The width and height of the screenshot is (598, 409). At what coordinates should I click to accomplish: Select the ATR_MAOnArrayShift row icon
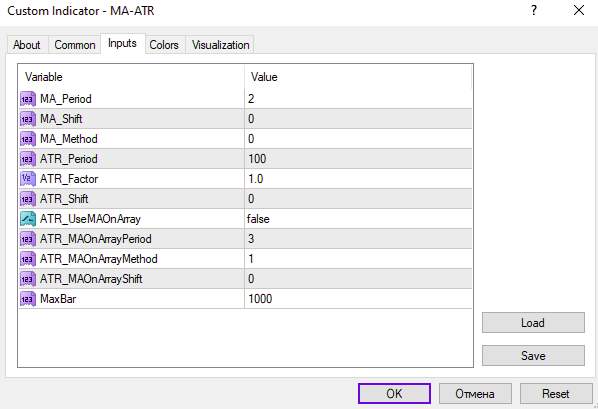pos(28,279)
